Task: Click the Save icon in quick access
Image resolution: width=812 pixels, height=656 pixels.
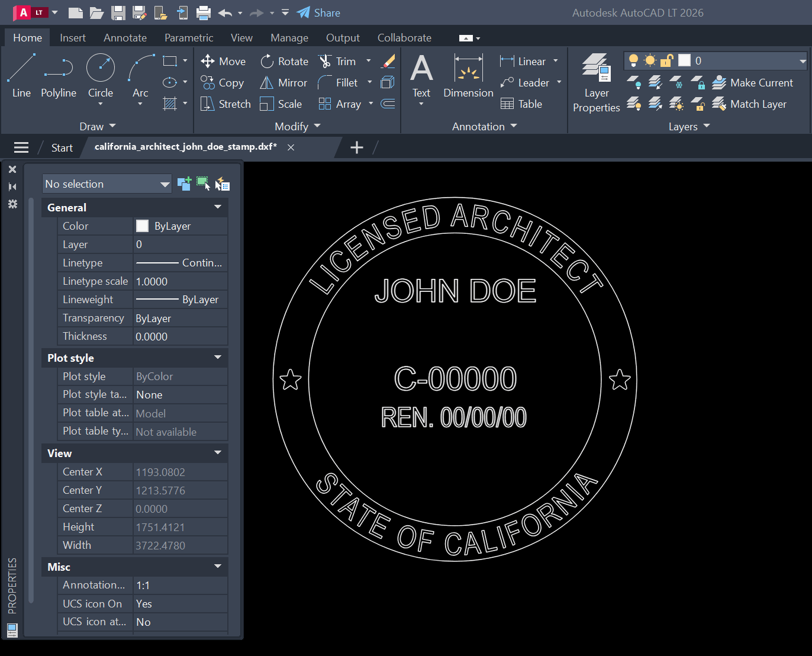Action: tap(118, 12)
